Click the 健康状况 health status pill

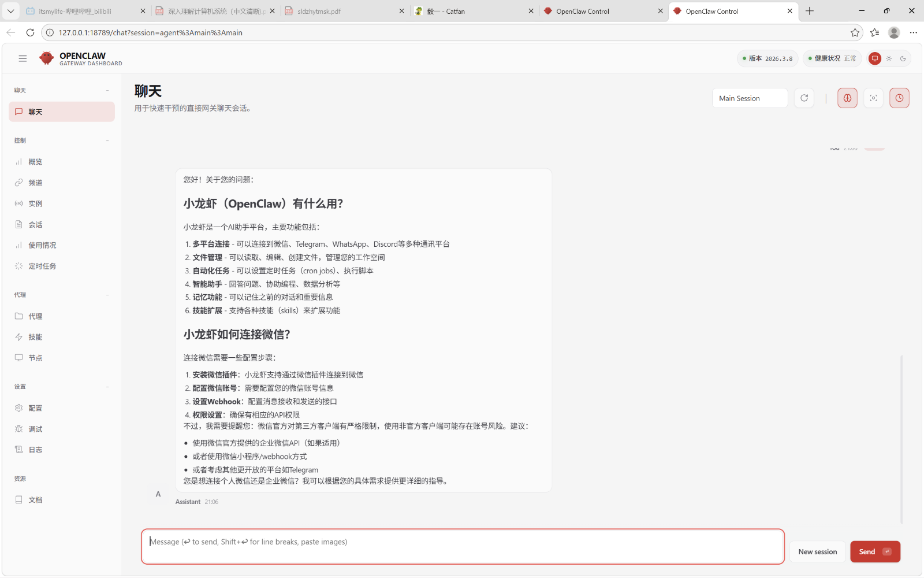832,58
